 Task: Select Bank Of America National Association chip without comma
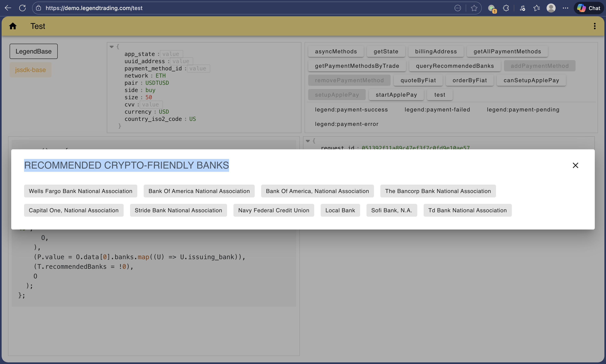199,191
